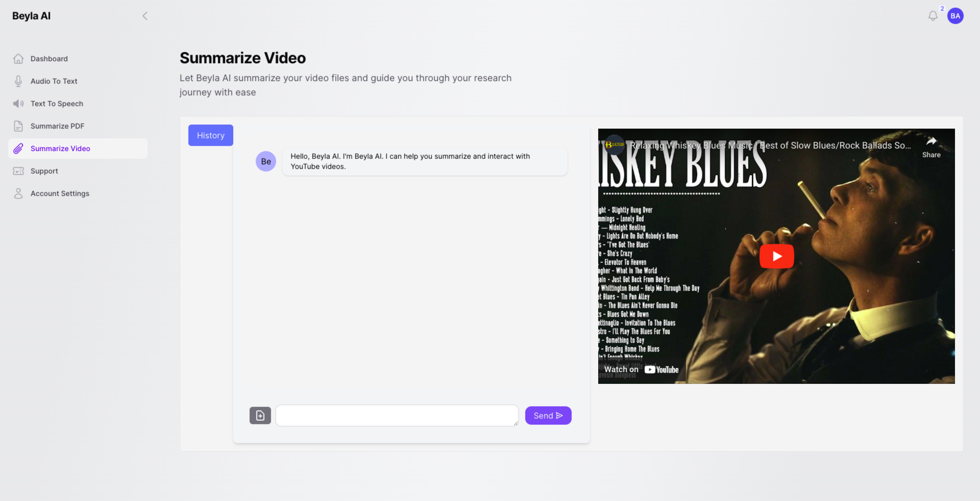Click the Support ticket icon
Image resolution: width=980 pixels, height=501 pixels.
(18, 171)
